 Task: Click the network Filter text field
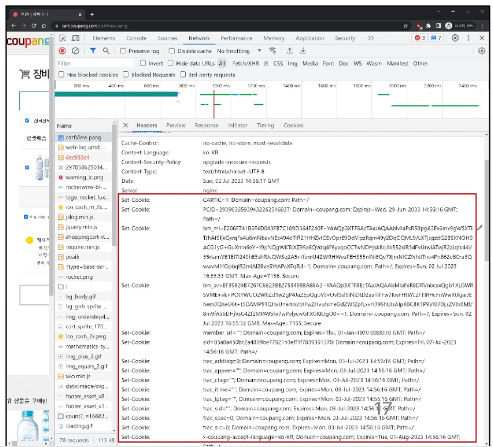pos(95,63)
